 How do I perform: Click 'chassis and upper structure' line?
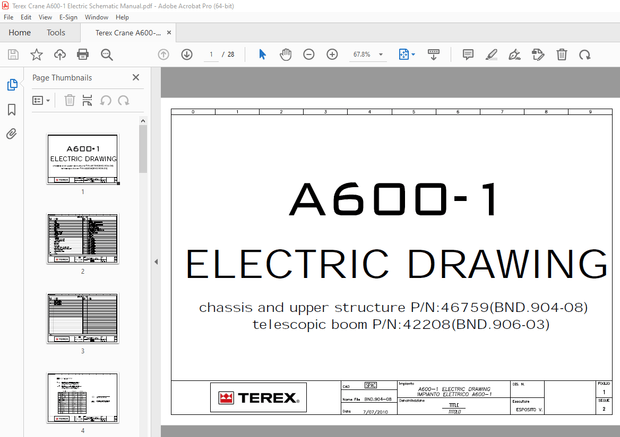393,307
